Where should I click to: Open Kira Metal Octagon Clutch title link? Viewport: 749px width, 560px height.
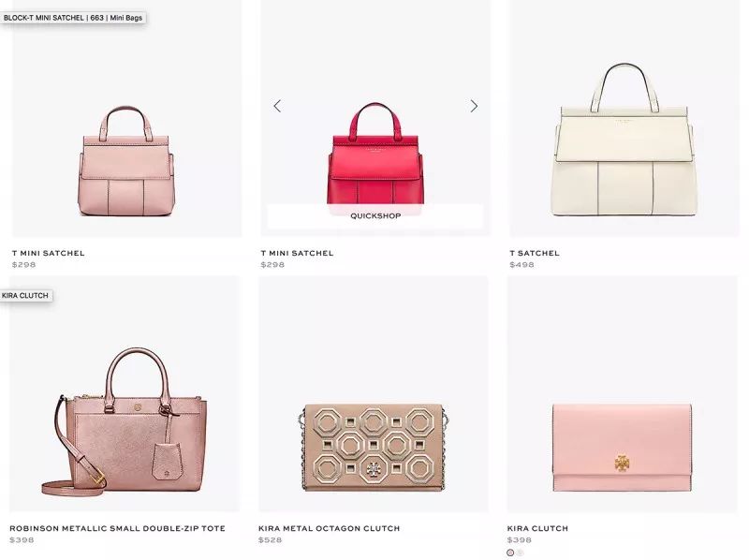(330, 528)
